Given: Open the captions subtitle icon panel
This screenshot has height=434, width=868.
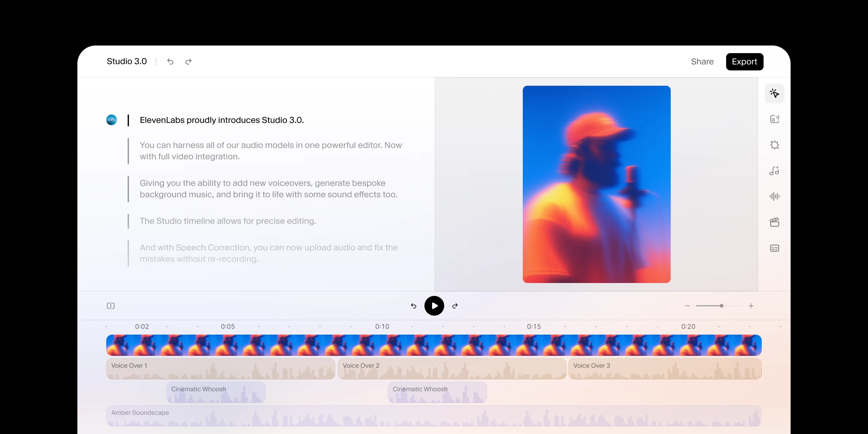Looking at the screenshot, I should tap(774, 248).
